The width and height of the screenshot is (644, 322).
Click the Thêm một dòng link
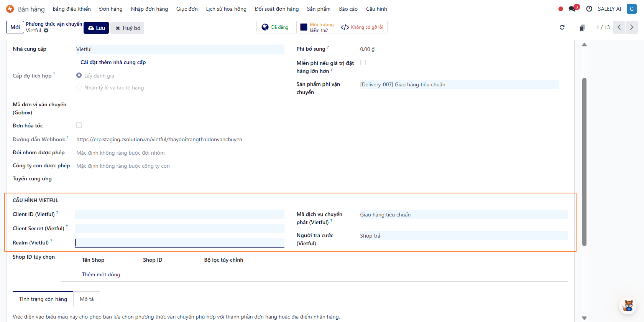pos(101,274)
